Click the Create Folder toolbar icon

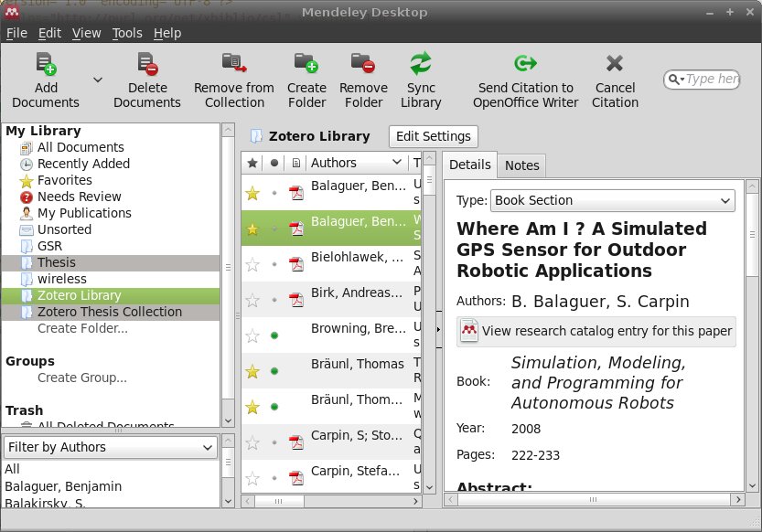[x=306, y=63]
